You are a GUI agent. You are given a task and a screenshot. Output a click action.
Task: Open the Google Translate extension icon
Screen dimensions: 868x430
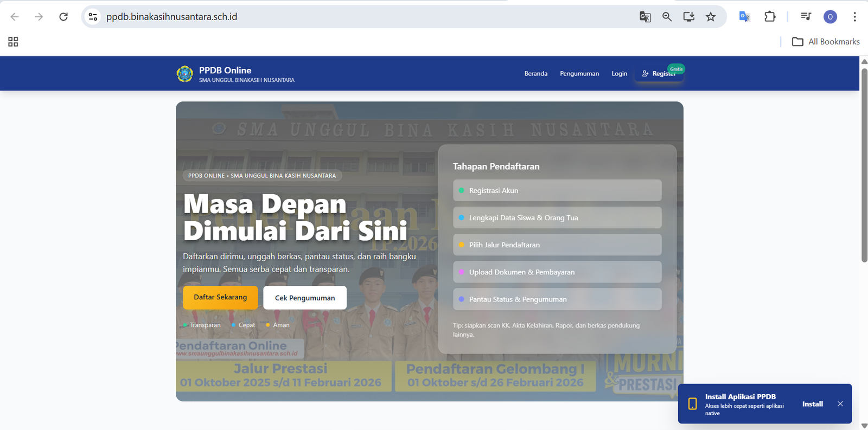point(744,17)
